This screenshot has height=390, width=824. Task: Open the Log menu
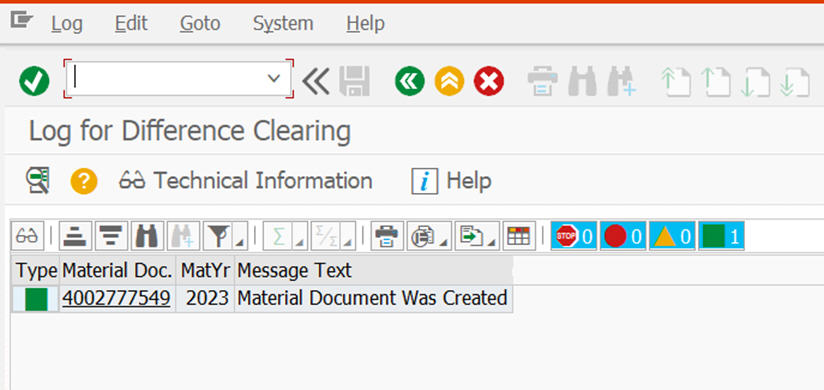pyautogui.click(x=67, y=24)
